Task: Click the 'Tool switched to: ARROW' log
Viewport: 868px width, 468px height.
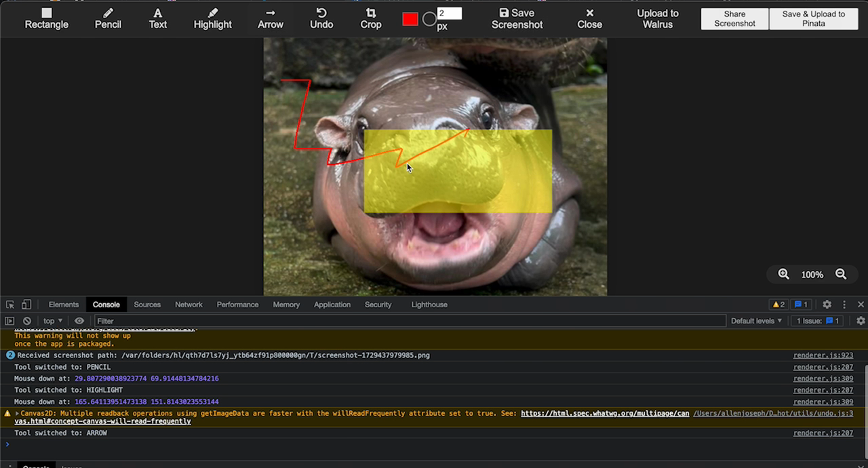Action: click(x=60, y=433)
